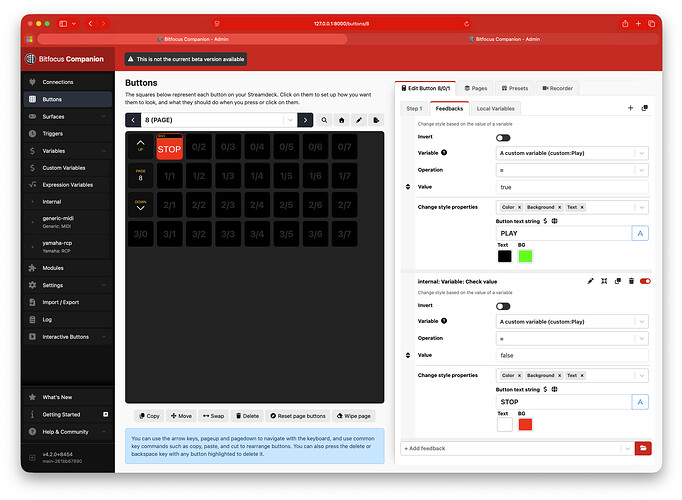This screenshot has height=500, width=682.
Task: Click the plus icon on the Feedbacks tab row
Action: coord(630,107)
